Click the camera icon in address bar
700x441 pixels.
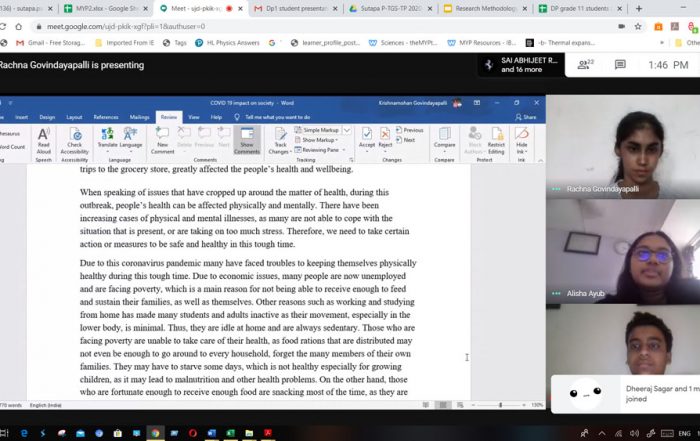point(621,26)
